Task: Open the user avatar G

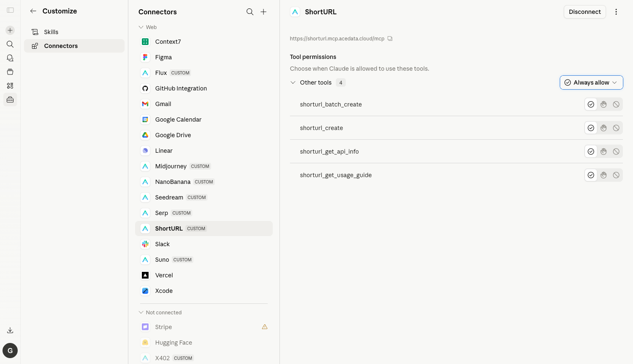Action: click(x=10, y=351)
